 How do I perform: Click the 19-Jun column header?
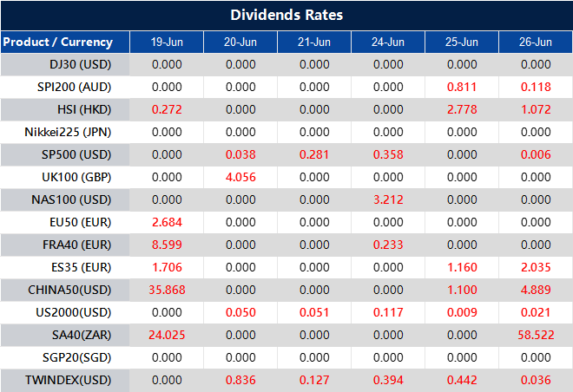(x=167, y=42)
